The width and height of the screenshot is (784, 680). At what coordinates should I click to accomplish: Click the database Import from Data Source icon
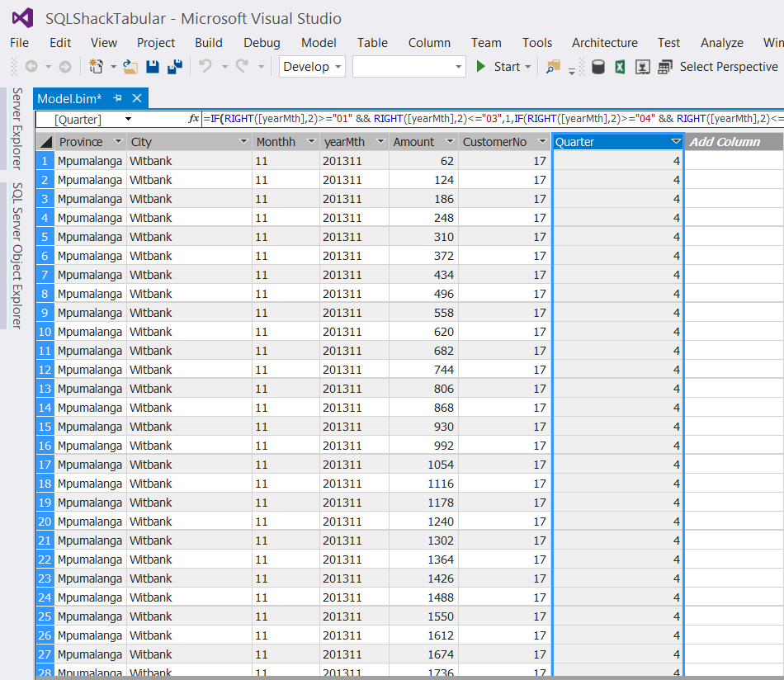pos(598,67)
